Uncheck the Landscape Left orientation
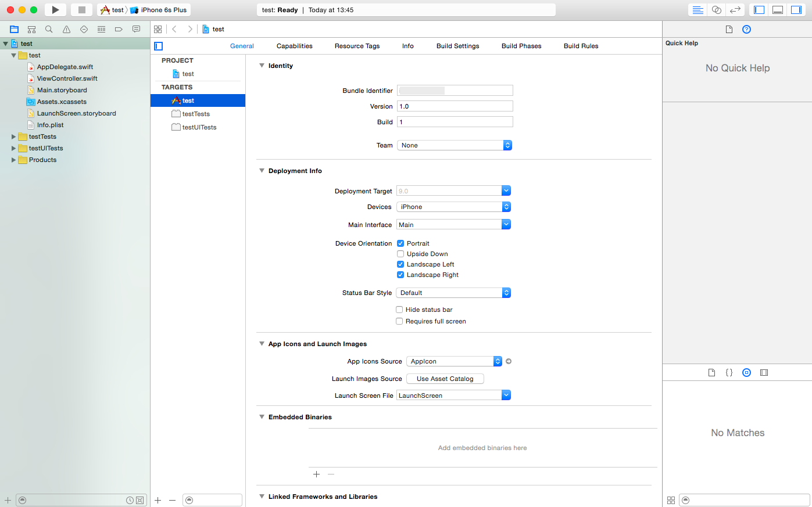812x507 pixels. 400,264
